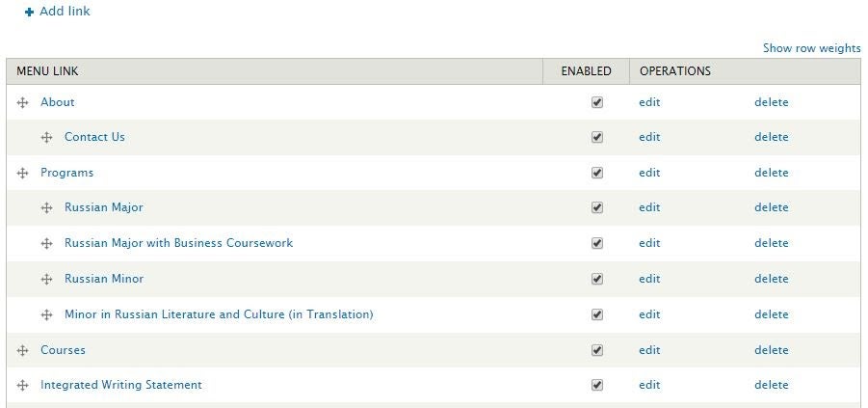Delete the Russian Minor menu link
The image size is (868, 408).
pos(771,279)
